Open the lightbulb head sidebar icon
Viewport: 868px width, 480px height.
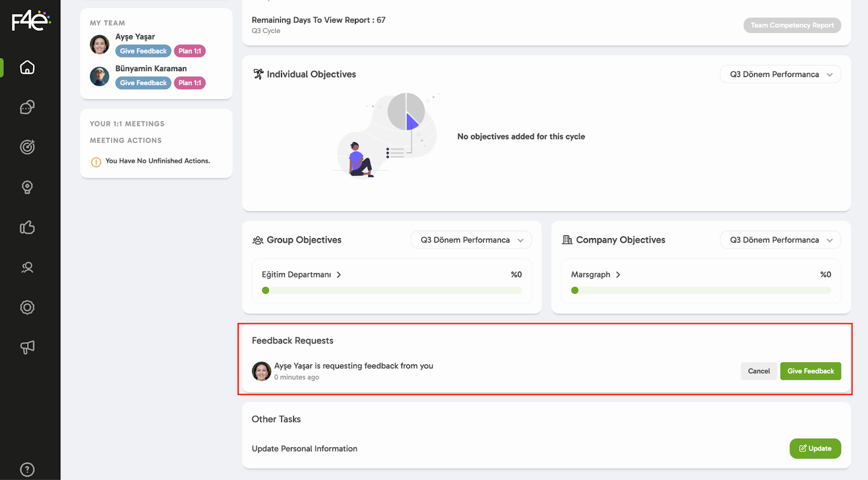click(x=27, y=187)
